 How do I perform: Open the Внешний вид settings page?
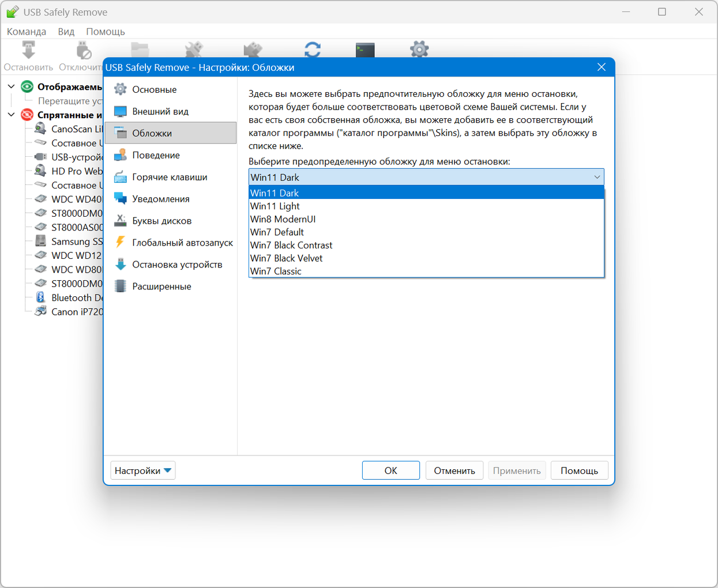[x=171, y=111]
